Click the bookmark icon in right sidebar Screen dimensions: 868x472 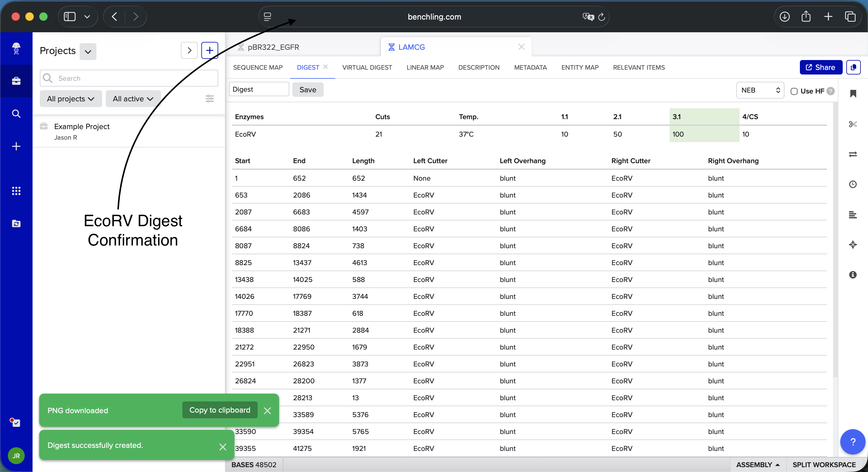(x=853, y=94)
